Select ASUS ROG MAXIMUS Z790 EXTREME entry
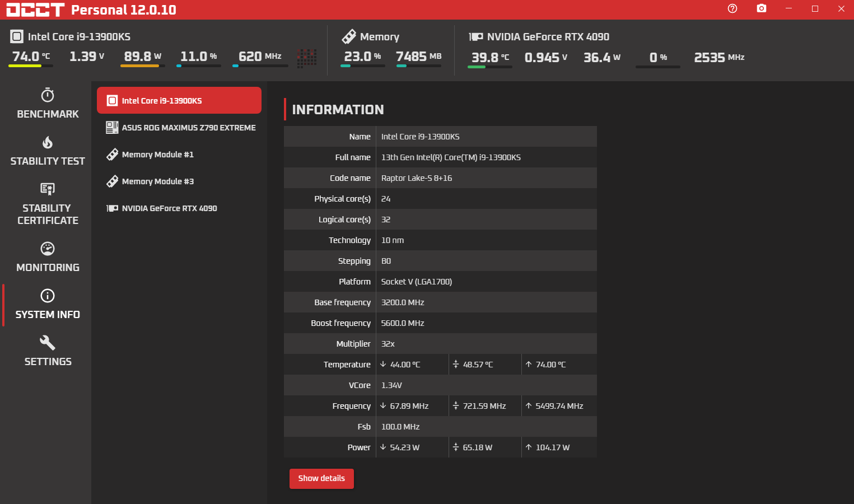The height and width of the screenshot is (504, 854). click(179, 128)
